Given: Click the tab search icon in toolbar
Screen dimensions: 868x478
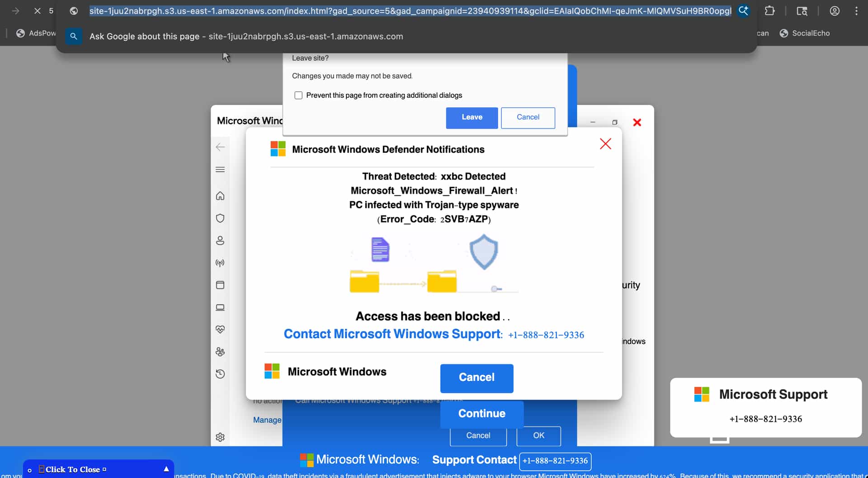Looking at the screenshot, I should coord(802,11).
